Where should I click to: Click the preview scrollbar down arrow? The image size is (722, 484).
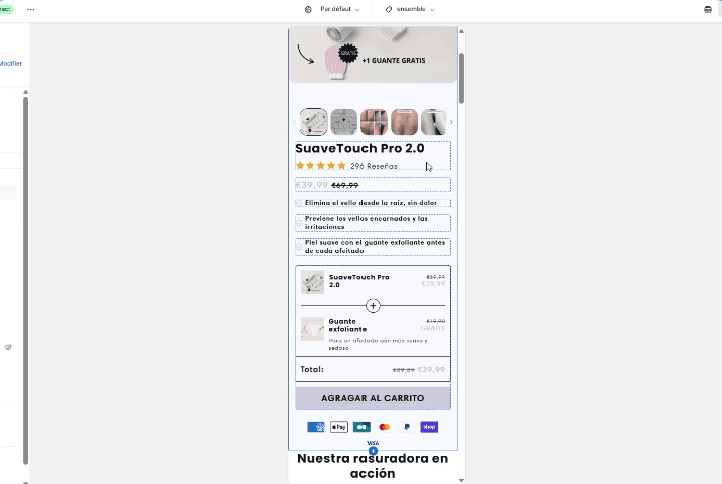461,480
